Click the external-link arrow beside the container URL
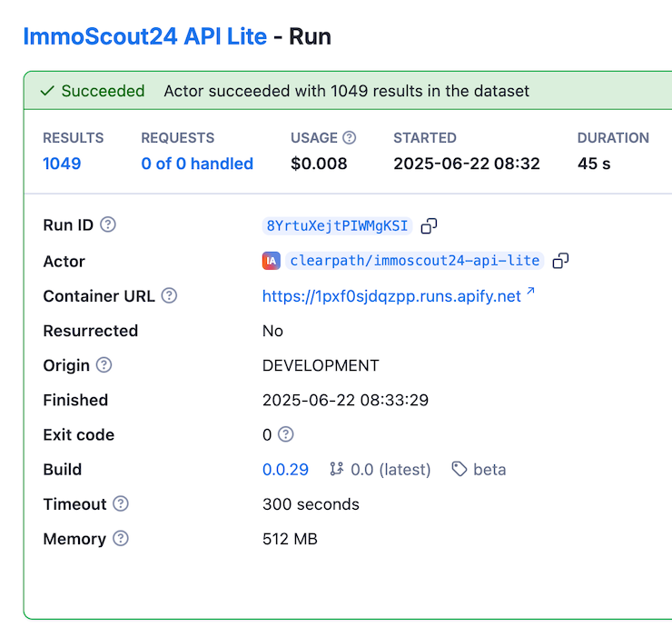 coord(530,292)
